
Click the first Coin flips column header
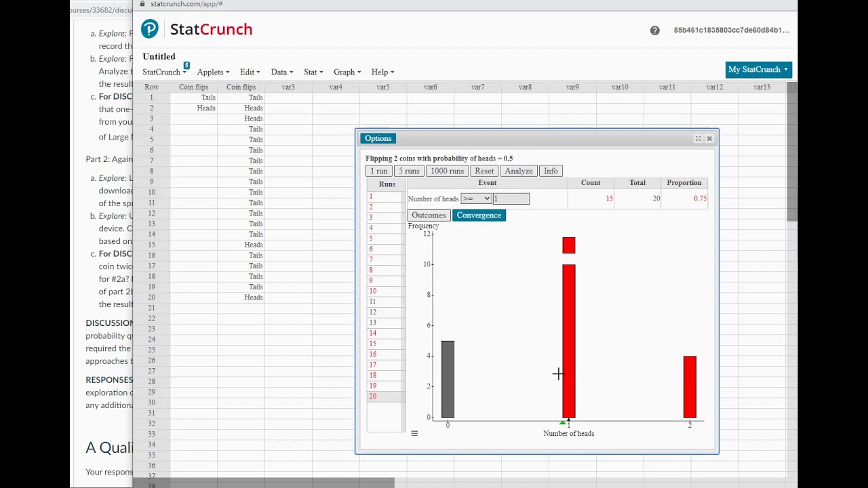193,87
